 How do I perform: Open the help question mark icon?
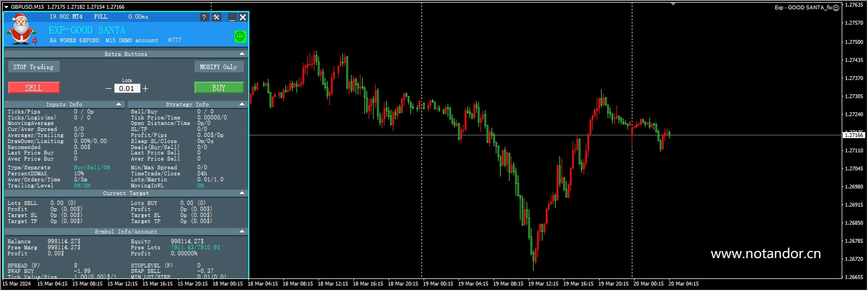(204, 17)
